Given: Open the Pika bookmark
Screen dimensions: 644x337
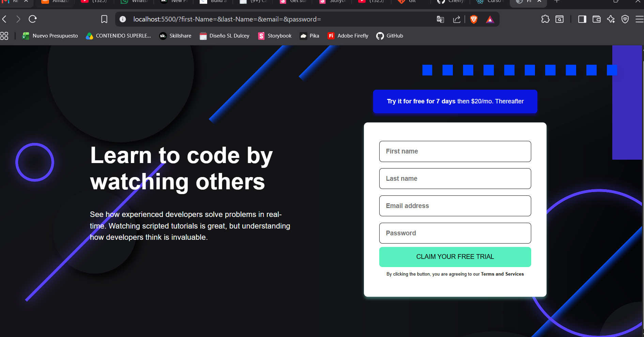Looking at the screenshot, I should [309, 36].
